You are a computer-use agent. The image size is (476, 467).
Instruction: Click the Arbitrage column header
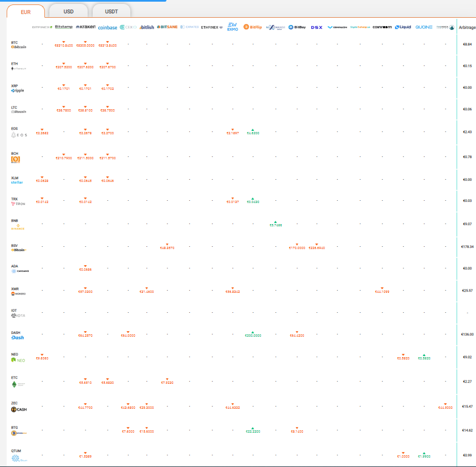click(467, 27)
